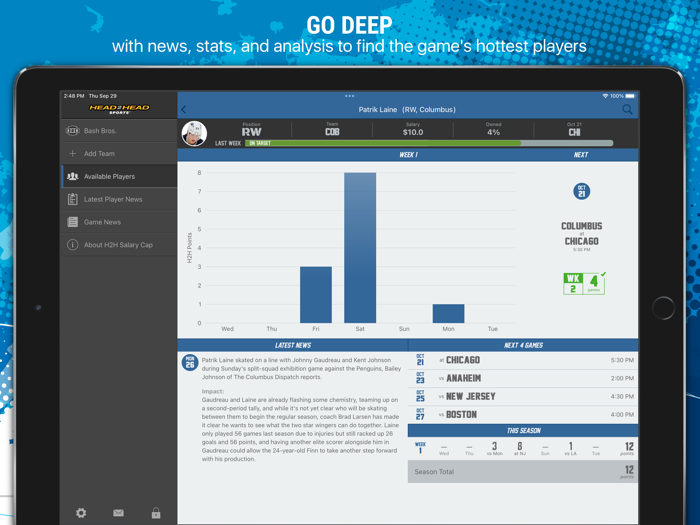Image resolution: width=700 pixels, height=525 pixels.
Task: Tap the Mon 26 news date badge
Action: click(x=190, y=362)
